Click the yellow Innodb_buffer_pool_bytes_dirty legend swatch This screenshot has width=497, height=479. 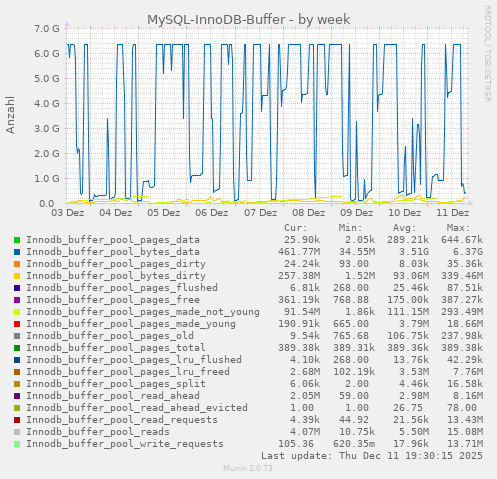pyautogui.click(x=17, y=276)
